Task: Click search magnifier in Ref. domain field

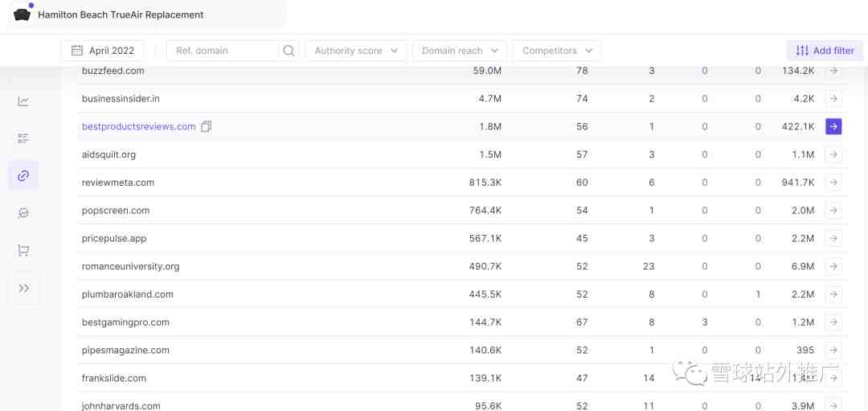Action: click(289, 51)
